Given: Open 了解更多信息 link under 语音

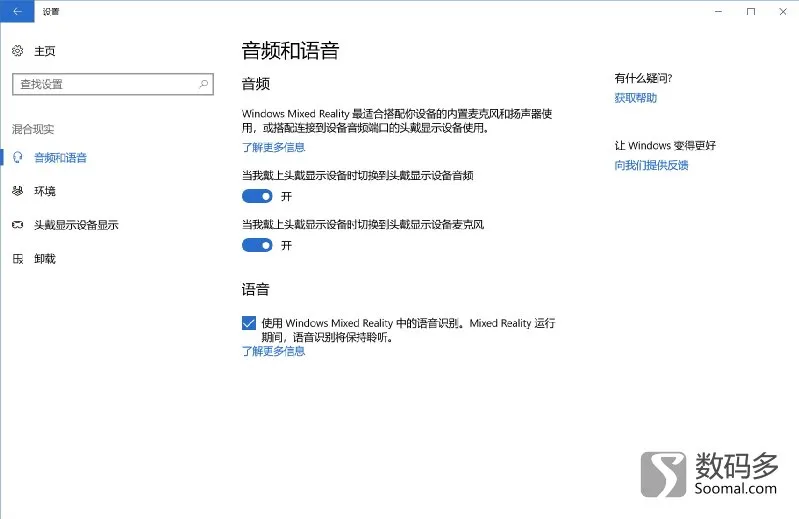Looking at the screenshot, I should 274,351.
